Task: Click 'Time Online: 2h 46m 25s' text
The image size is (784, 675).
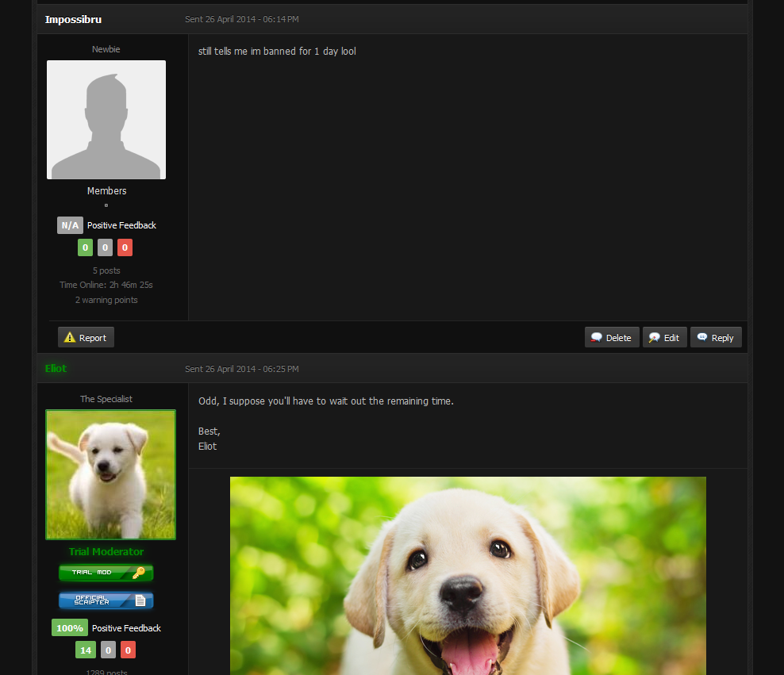Action: [106, 285]
